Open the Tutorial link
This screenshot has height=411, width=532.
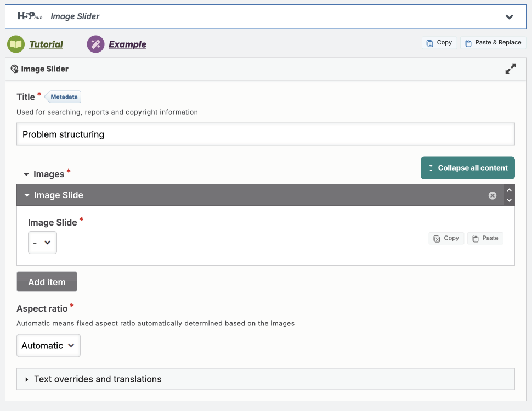(x=46, y=44)
